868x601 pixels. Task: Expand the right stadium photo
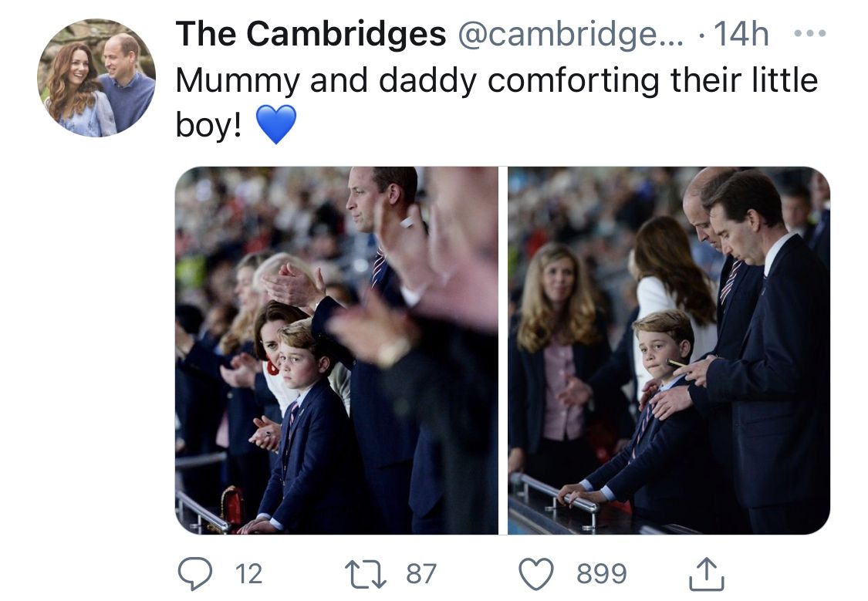[668, 350]
